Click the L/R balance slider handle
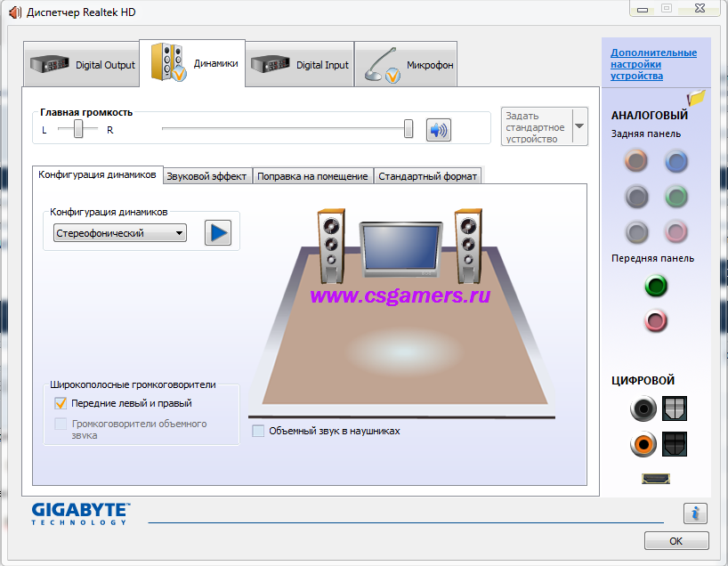Screen dimensions: 728x566 tap(78, 129)
